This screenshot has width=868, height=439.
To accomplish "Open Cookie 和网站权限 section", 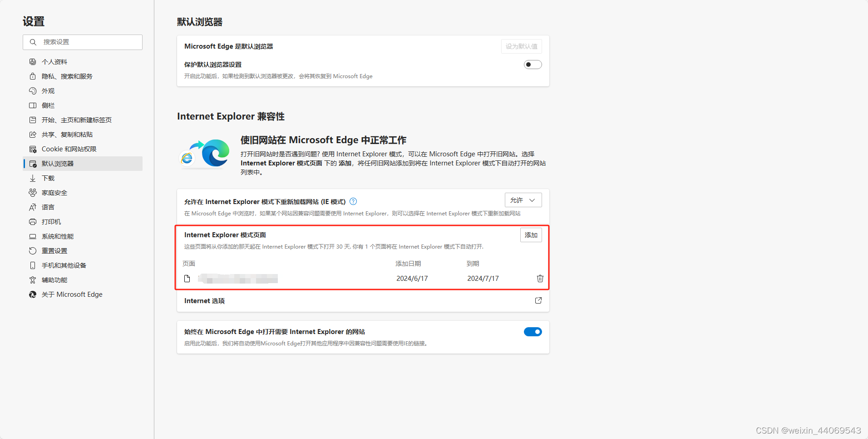I will [x=83, y=149].
